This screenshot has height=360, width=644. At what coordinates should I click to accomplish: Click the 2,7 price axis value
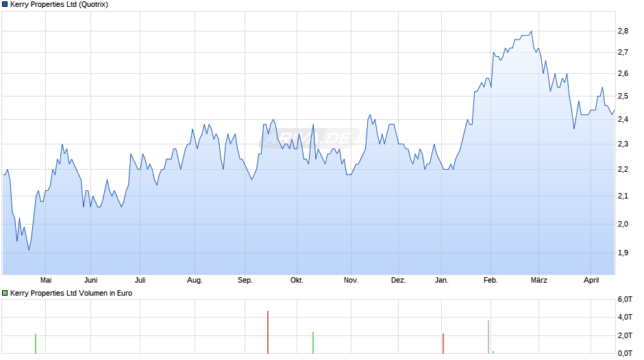[x=623, y=52]
